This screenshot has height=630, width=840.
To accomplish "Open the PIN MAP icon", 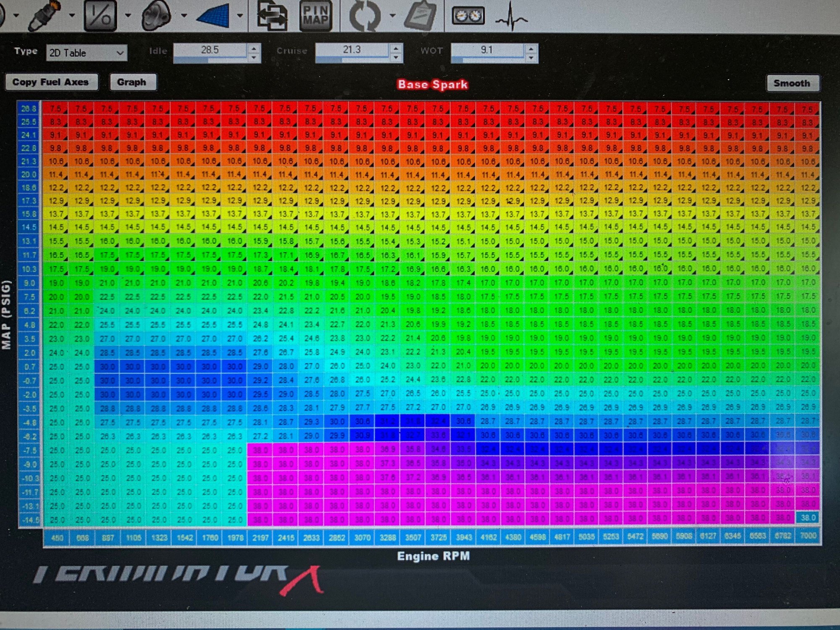I will (315, 15).
